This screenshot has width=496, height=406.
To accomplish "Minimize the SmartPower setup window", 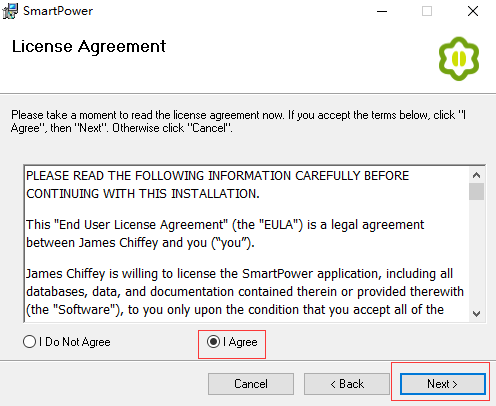I will pyautogui.click(x=382, y=11).
